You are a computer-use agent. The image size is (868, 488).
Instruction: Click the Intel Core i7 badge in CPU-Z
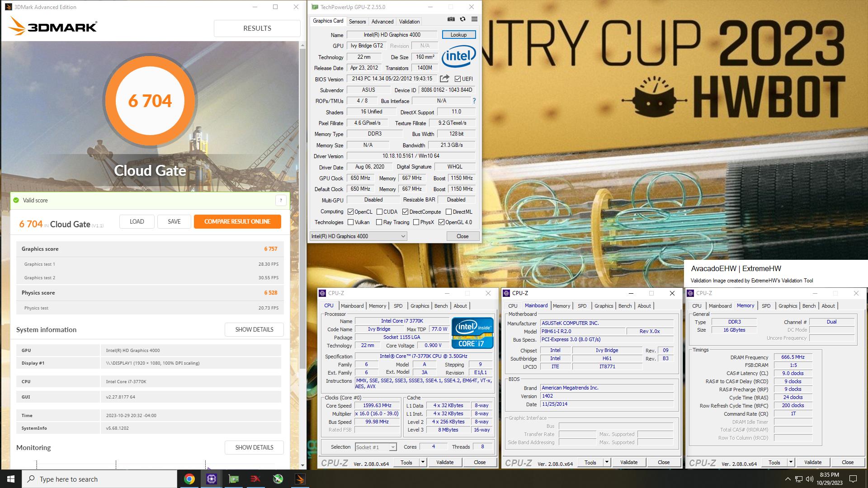coord(472,333)
